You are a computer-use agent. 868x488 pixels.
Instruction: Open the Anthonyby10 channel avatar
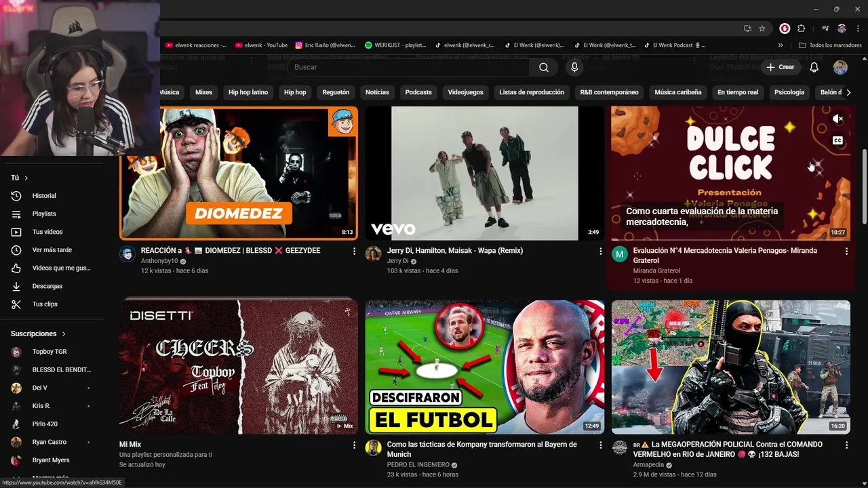click(x=127, y=254)
